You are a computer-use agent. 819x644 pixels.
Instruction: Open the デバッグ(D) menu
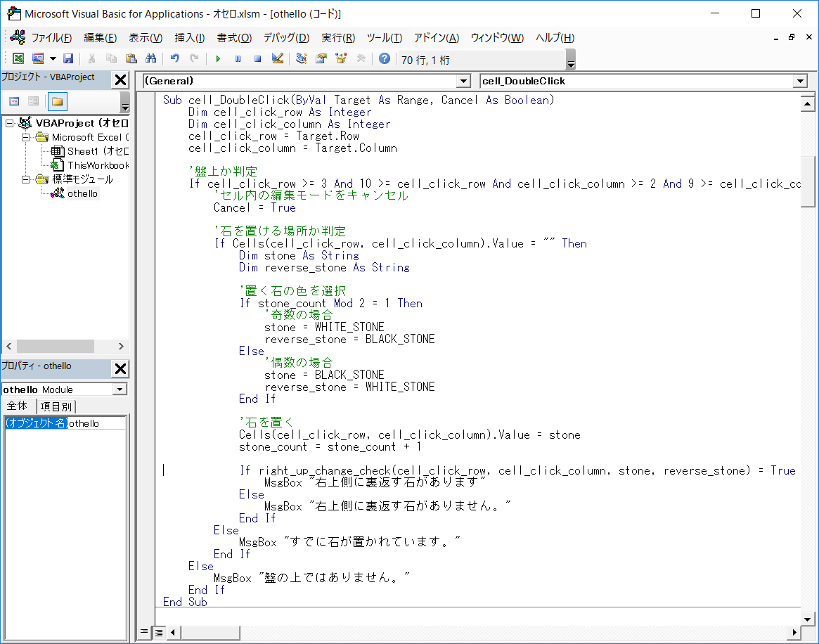[286, 38]
